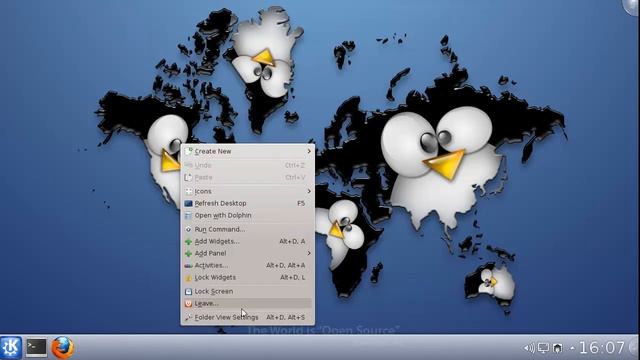640x360 pixels.
Task: Click the green Add Widgets plus icon
Action: 188,242
